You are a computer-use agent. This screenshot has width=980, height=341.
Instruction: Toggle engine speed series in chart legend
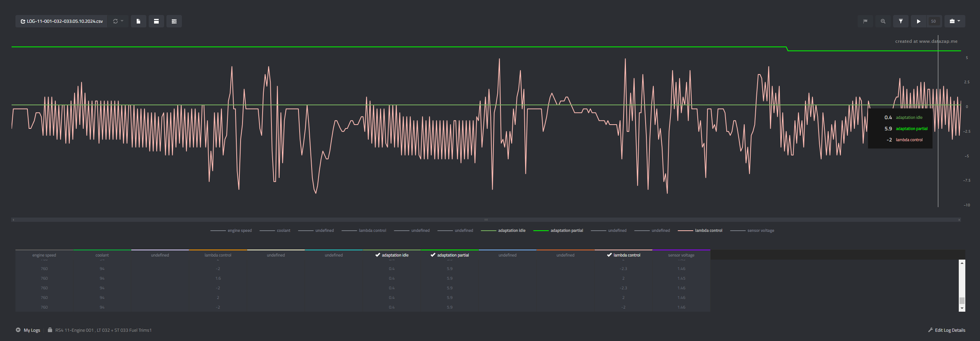tap(231, 231)
